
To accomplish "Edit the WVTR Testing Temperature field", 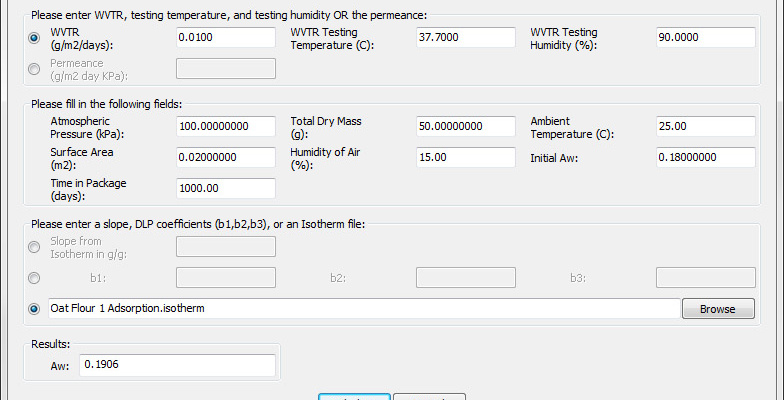I will [x=466, y=38].
